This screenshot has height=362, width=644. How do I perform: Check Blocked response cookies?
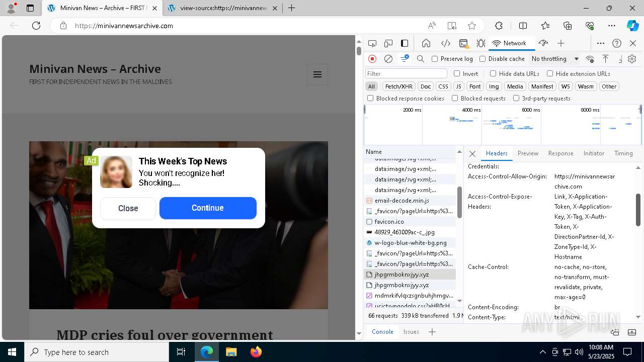point(370,99)
